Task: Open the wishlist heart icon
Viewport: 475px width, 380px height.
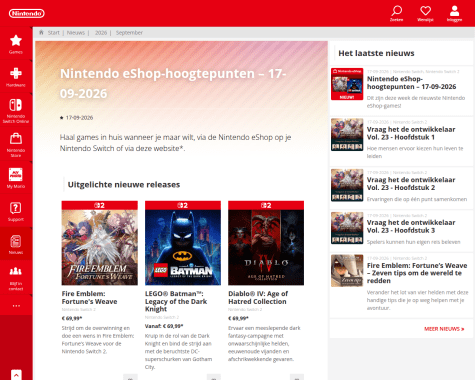Action: pyautogui.click(x=425, y=13)
